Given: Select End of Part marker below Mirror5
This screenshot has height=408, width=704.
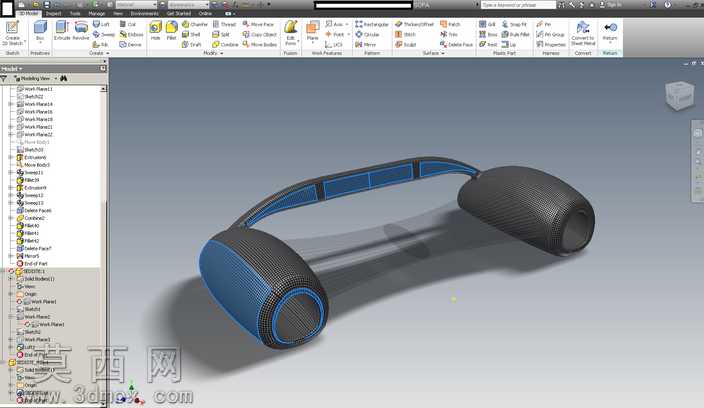Looking at the screenshot, I should coord(32,263).
